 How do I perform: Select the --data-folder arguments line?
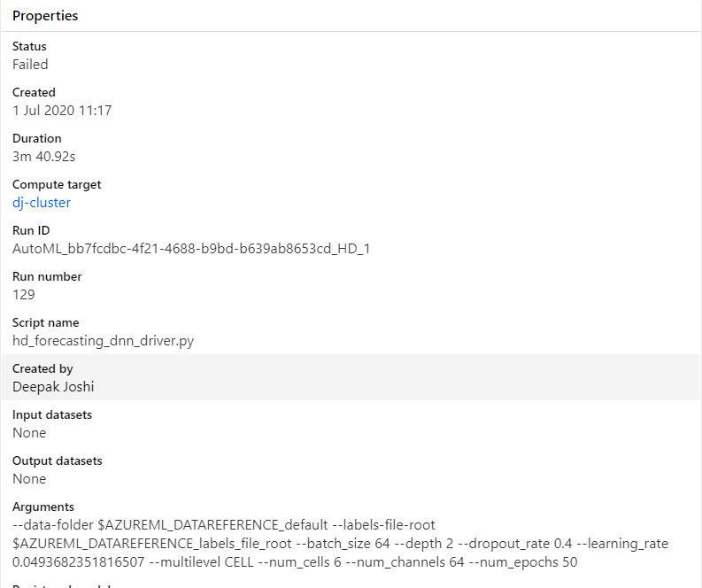pos(224,525)
